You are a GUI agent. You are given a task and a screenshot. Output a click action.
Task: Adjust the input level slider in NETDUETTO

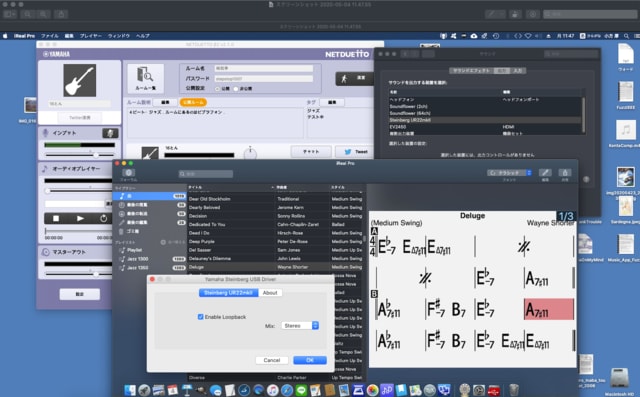pyautogui.click(x=96, y=155)
